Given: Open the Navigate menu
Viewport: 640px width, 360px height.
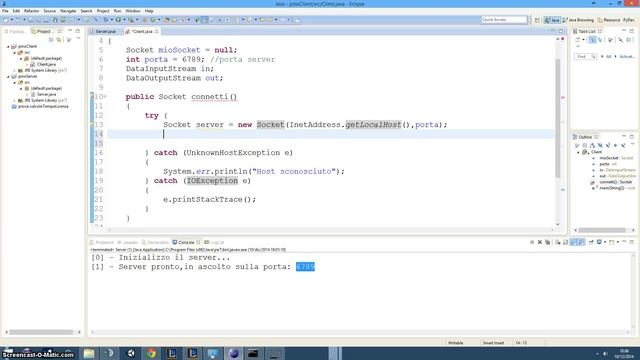Looking at the screenshot, I should coord(68,11).
